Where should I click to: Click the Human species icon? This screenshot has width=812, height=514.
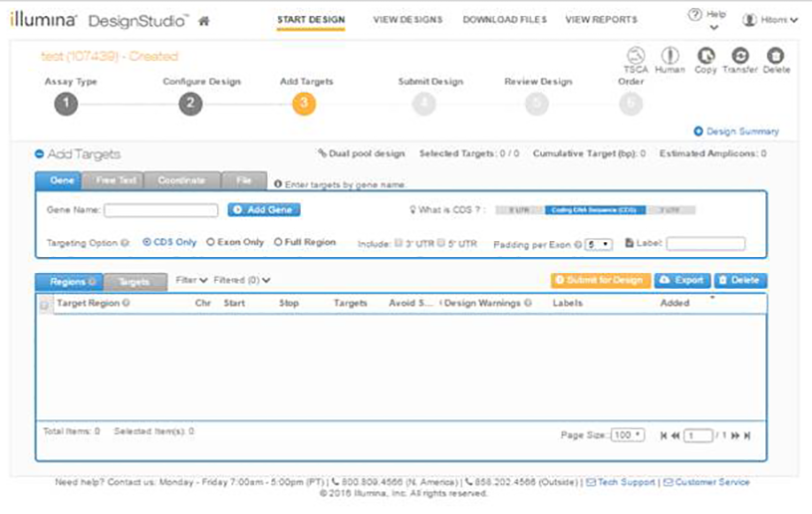(x=670, y=57)
